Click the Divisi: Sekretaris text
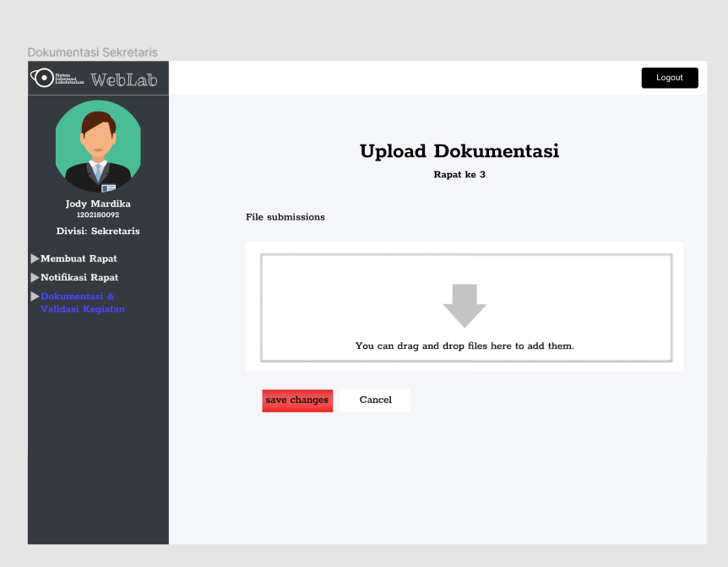This screenshot has height=567, width=728. click(x=97, y=231)
